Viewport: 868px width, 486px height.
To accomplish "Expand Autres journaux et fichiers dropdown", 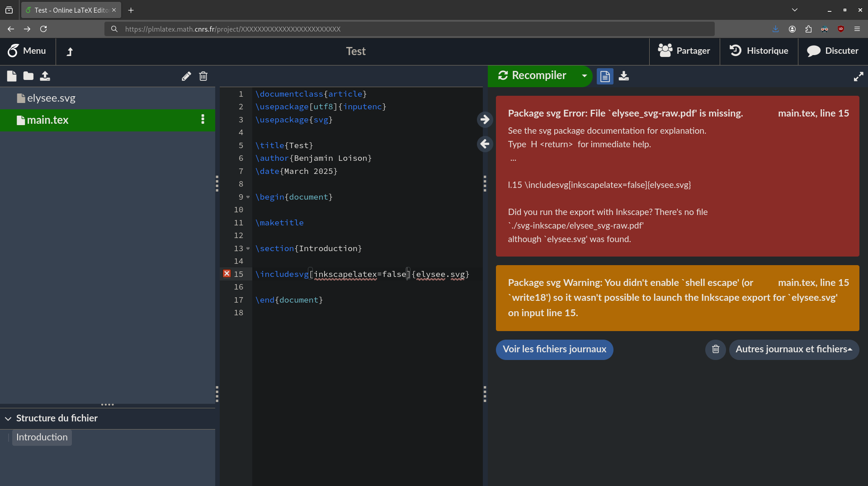I will (x=793, y=350).
